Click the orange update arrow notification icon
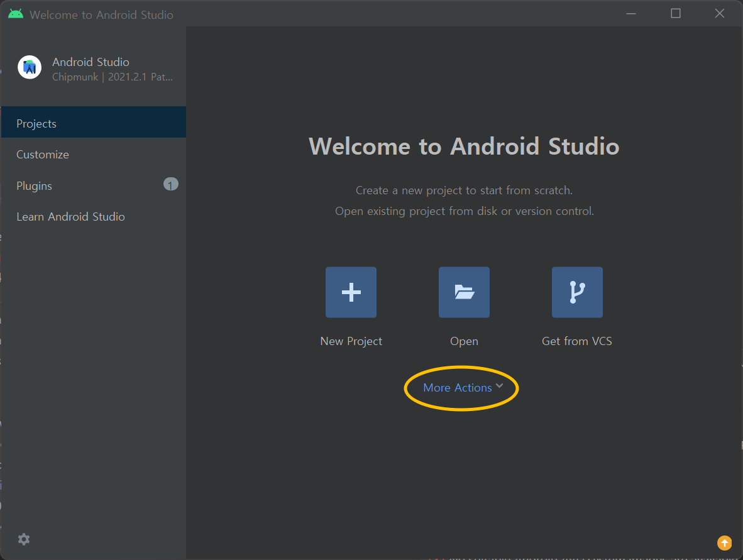The height and width of the screenshot is (560, 743). (x=724, y=543)
